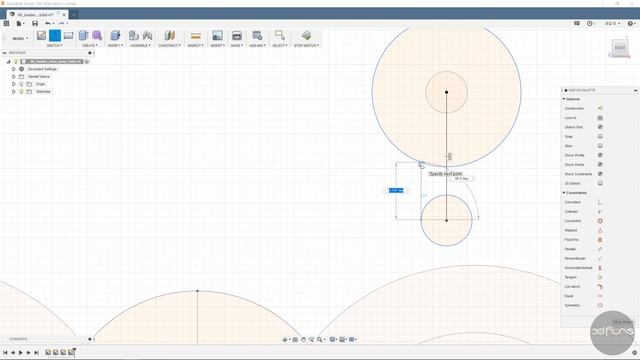Collapse the root component tree node

(8, 62)
